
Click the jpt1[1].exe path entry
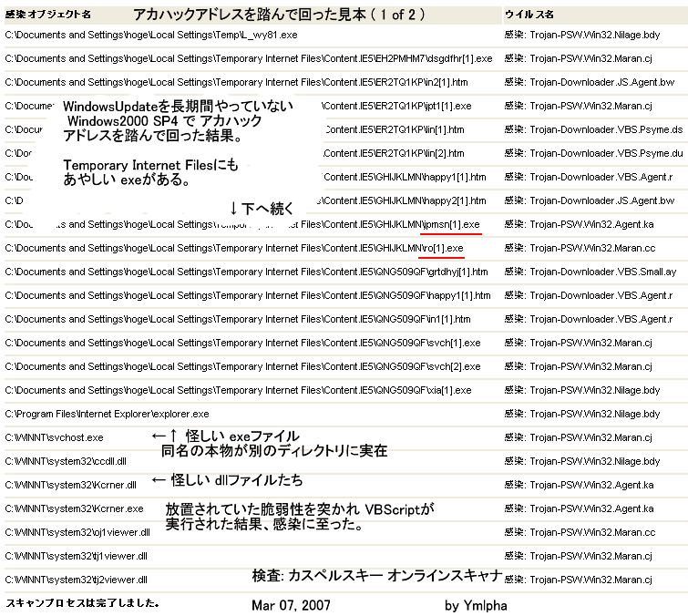(397, 107)
